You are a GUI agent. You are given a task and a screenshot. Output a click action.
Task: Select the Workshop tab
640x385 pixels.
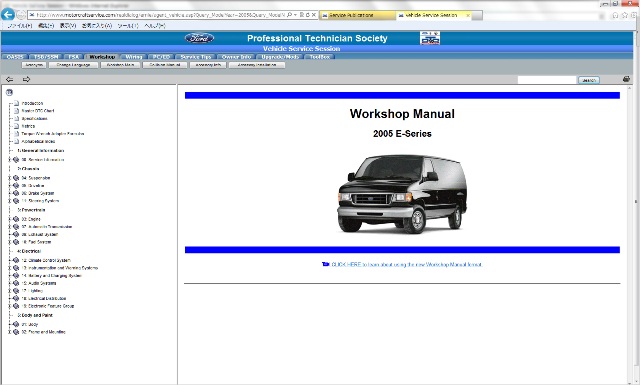pos(102,57)
